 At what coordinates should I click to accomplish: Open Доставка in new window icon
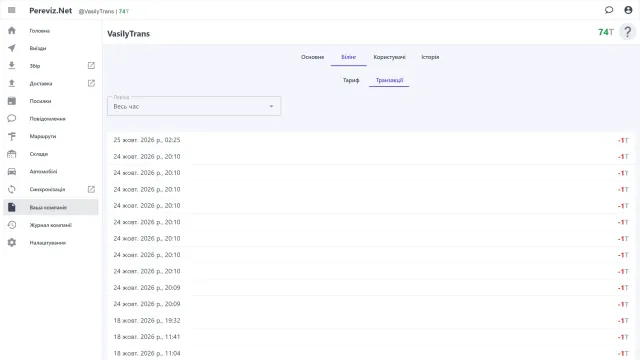click(x=91, y=83)
